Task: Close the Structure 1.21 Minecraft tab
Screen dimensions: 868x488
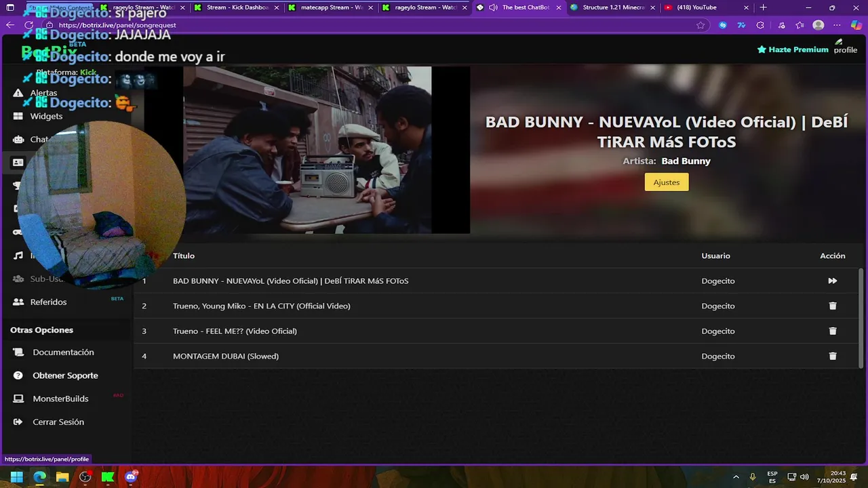Action: coord(652,7)
